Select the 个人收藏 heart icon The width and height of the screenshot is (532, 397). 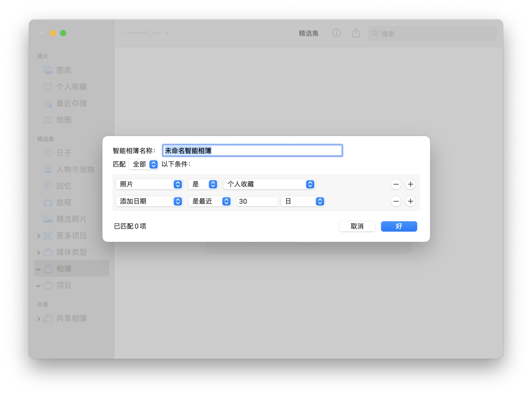click(x=48, y=87)
